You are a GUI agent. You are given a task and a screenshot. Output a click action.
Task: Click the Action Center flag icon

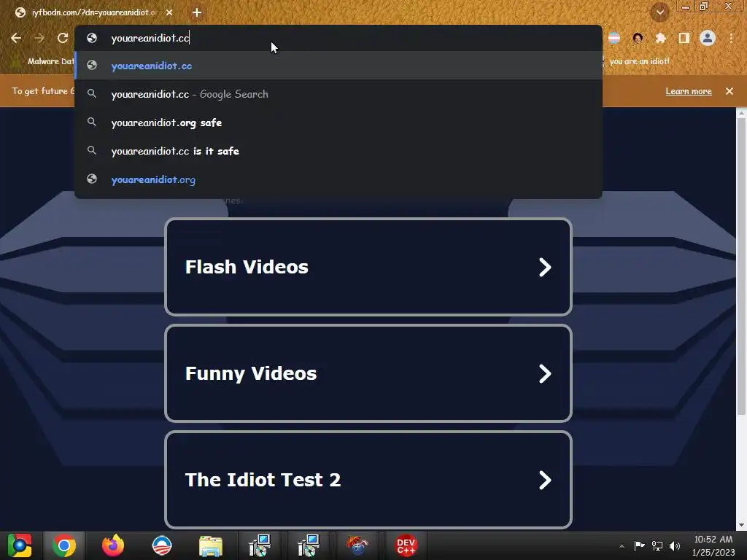(639, 545)
